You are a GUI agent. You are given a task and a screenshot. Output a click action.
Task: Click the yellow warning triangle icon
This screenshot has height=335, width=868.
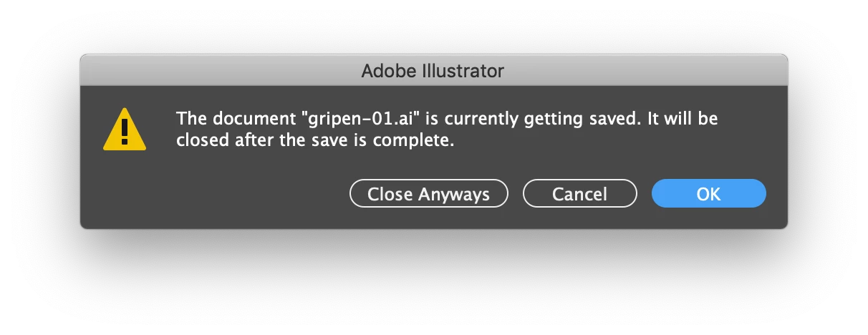[125, 130]
